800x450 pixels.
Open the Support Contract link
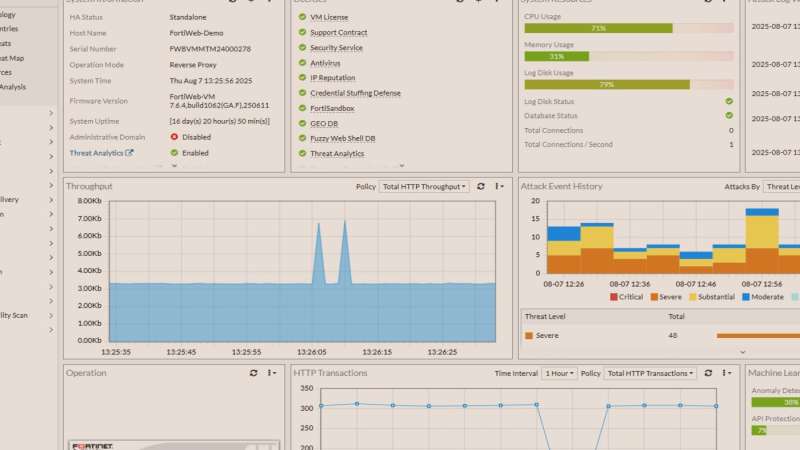coord(339,32)
